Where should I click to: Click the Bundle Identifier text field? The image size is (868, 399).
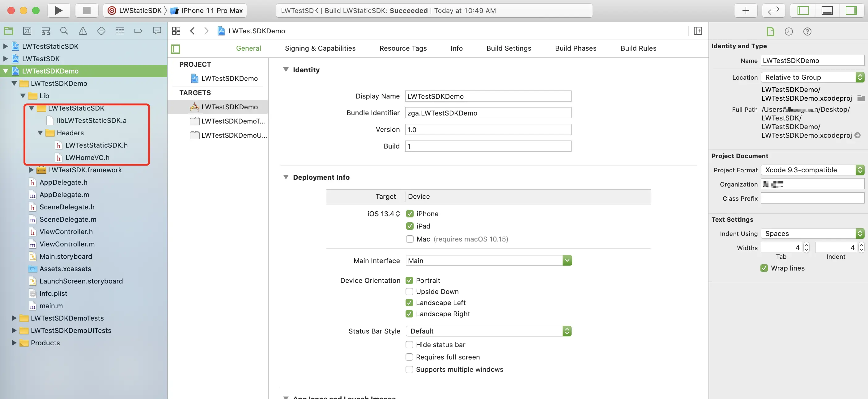(487, 113)
